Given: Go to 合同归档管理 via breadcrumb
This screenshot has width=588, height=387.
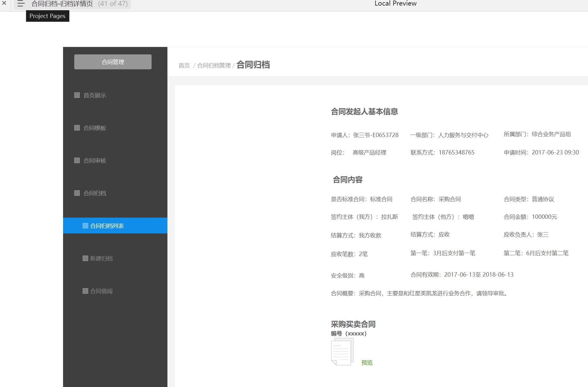Looking at the screenshot, I should pos(214,66).
